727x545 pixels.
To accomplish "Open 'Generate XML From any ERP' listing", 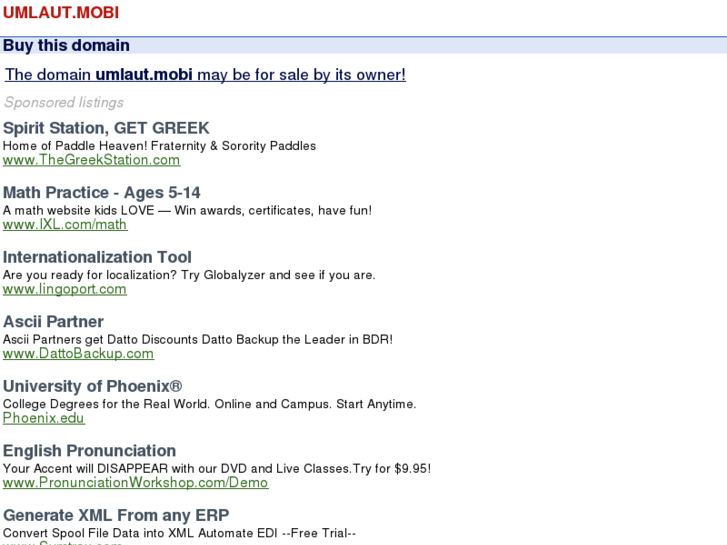I will pyautogui.click(x=116, y=515).
